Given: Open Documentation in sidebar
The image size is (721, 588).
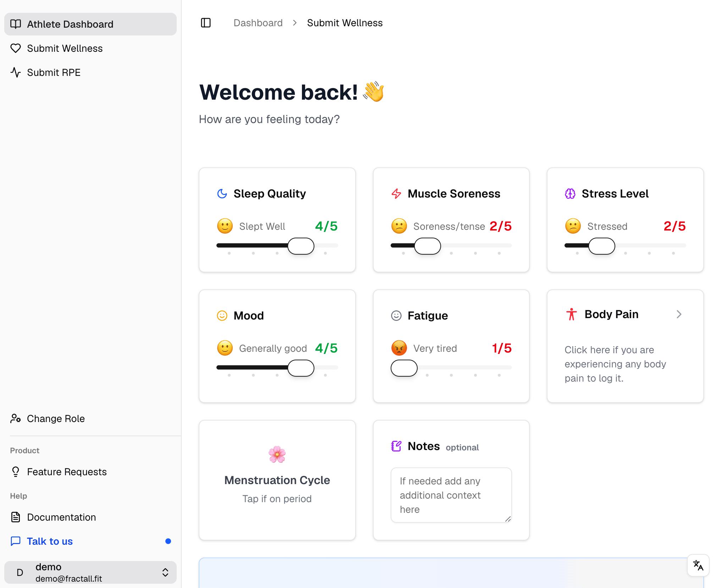Looking at the screenshot, I should [90, 517].
